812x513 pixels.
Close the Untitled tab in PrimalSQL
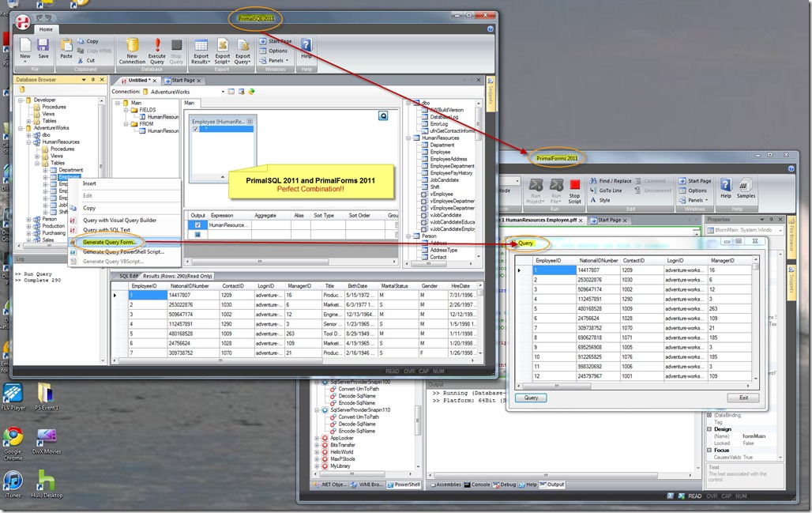click(154, 81)
